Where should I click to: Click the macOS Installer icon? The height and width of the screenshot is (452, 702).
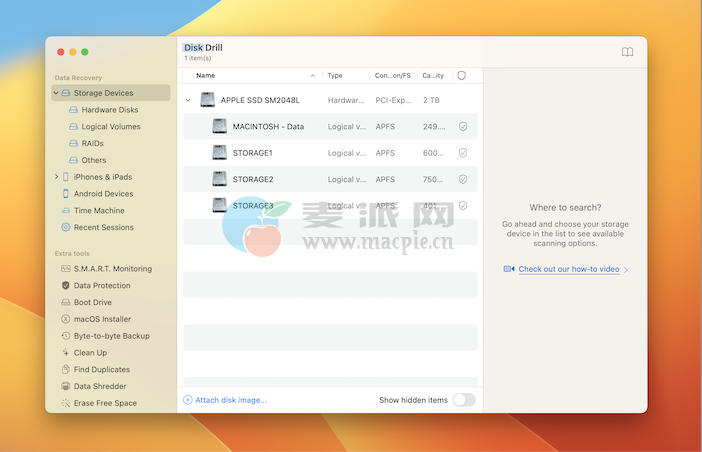(x=66, y=319)
